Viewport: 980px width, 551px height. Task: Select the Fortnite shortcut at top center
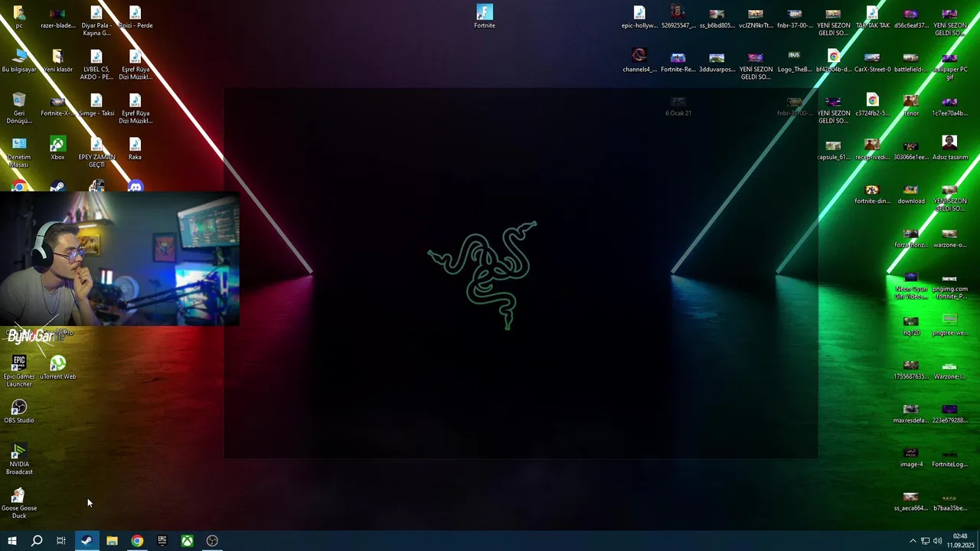click(485, 17)
